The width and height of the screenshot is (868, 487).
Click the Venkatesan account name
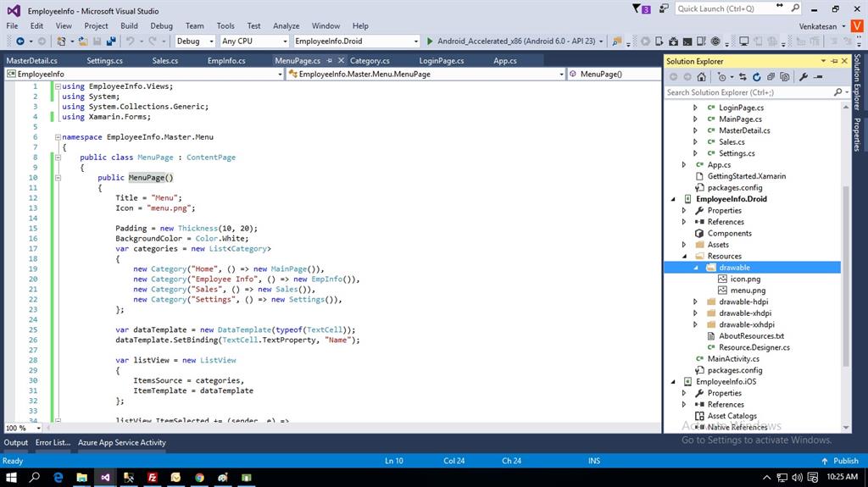(x=818, y=26)
